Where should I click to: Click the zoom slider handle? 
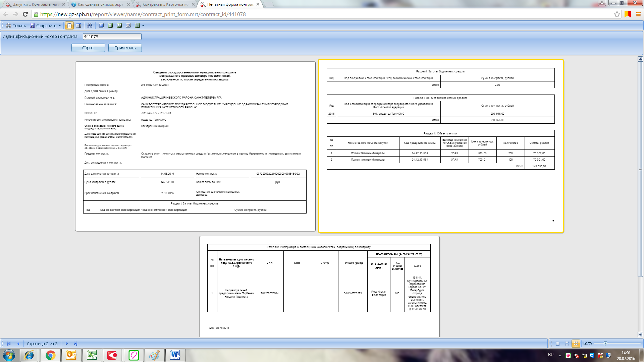pyautogui.click(x=605, y=344)
